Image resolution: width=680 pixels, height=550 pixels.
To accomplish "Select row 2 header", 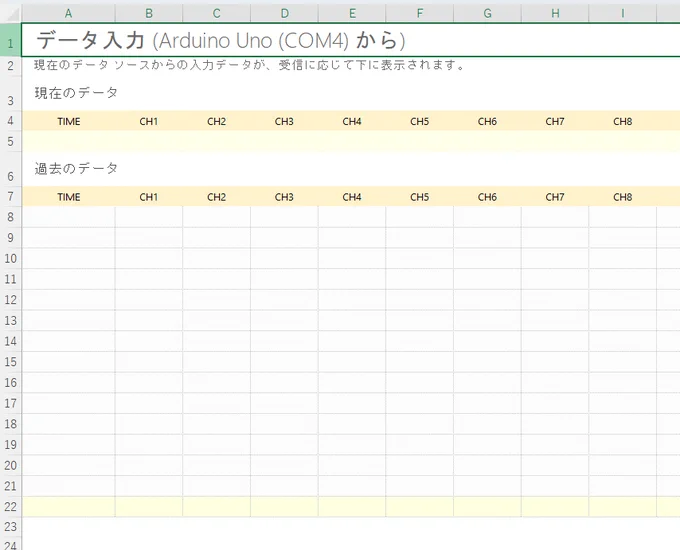I will point(10,66).
